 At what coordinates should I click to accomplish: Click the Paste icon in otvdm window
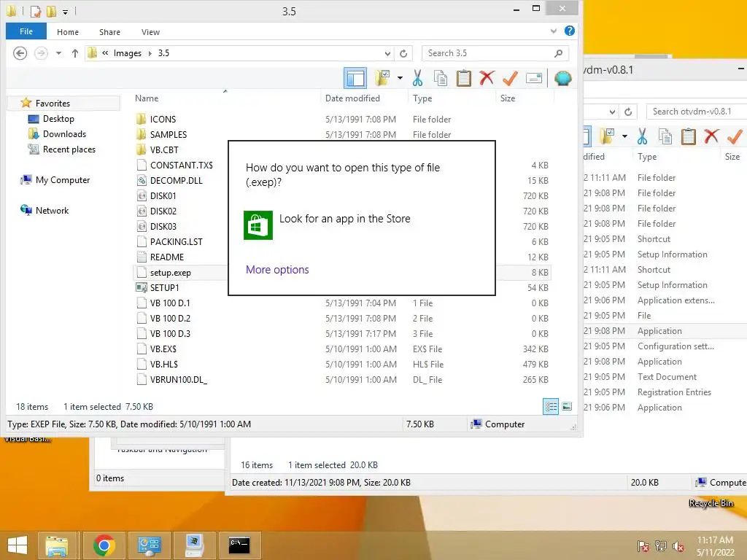coord(689,136)
